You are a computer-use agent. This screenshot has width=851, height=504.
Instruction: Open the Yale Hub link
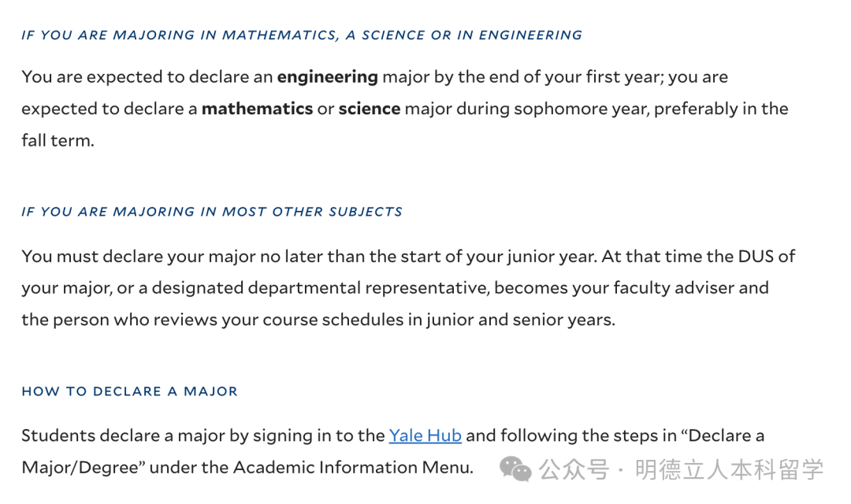point(425,435)
